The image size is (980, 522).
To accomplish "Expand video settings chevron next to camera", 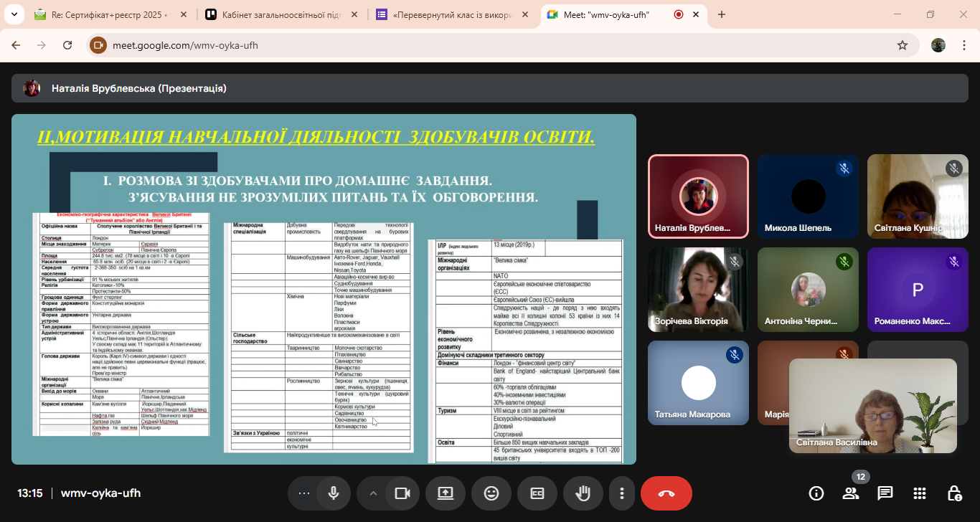I will [373, 493].
